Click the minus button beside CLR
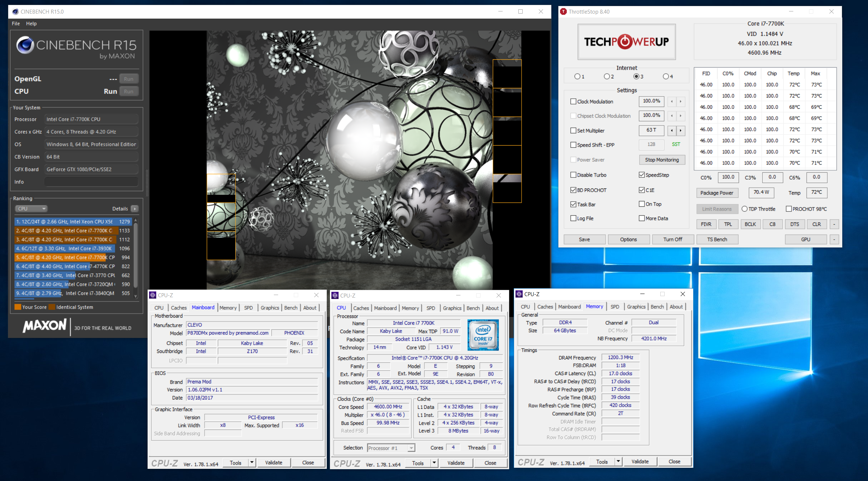Viewport: 868px width, 481px height. [834, 224]
